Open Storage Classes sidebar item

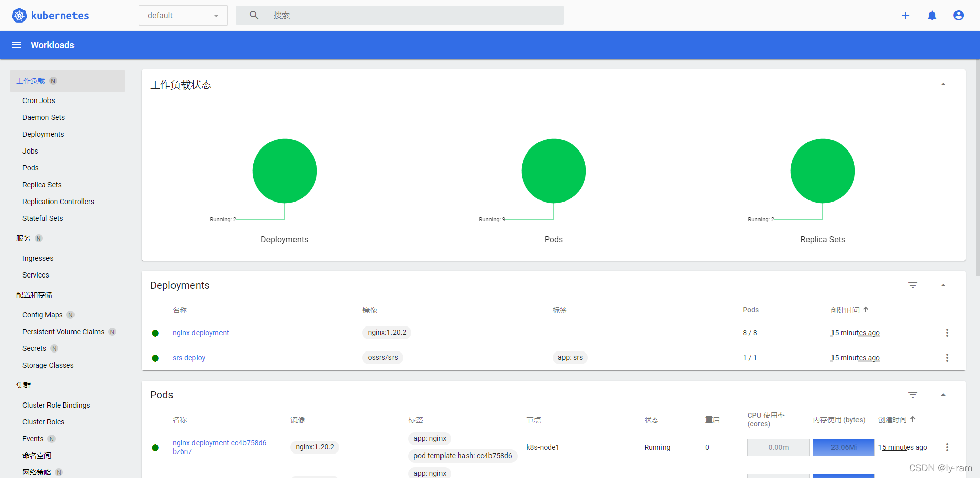click(x=48, y=365)
